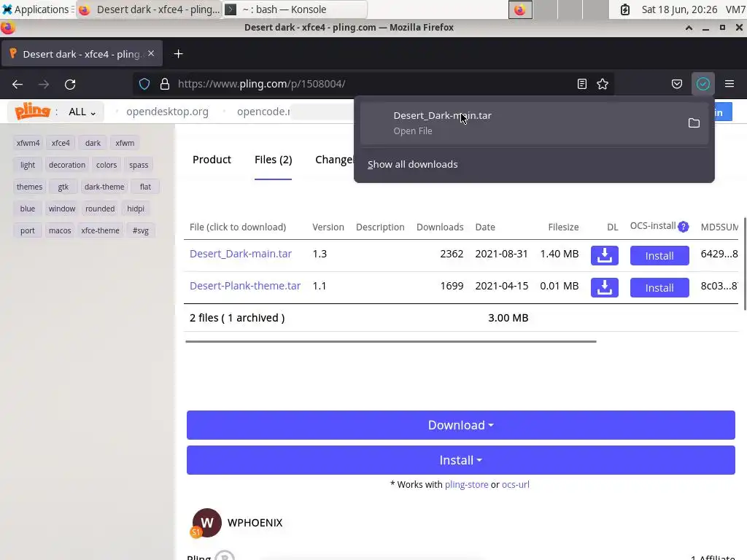Select the colors tag
Viewport: 747px width, 560px height.
click(x=107, y=165)
